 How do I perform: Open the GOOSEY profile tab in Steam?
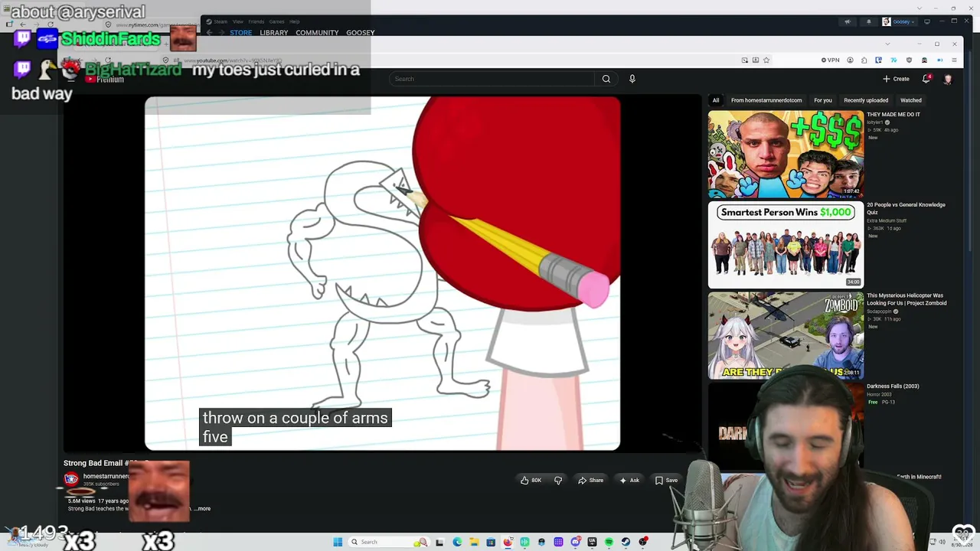coord(360,33)
